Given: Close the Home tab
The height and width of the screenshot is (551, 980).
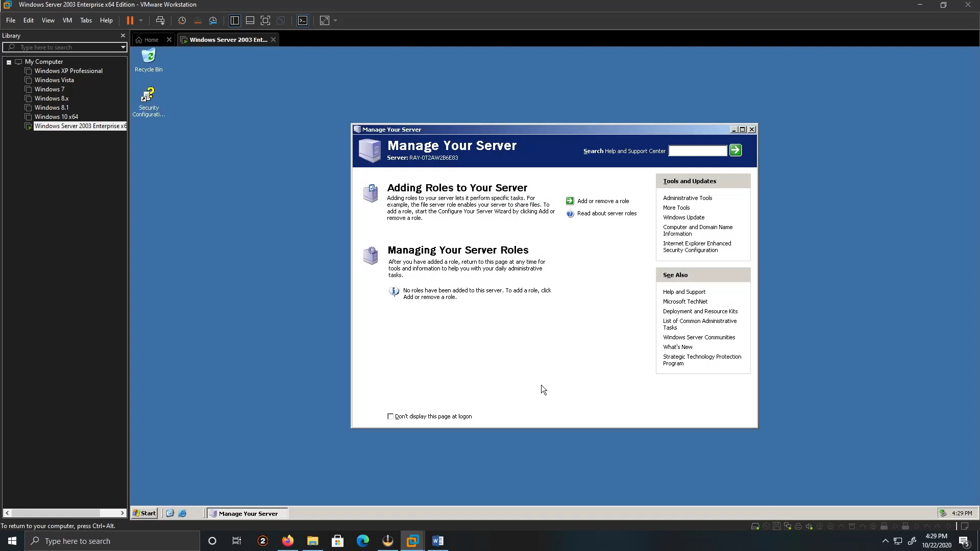Looking at the screenshot, I should (169, 40).
